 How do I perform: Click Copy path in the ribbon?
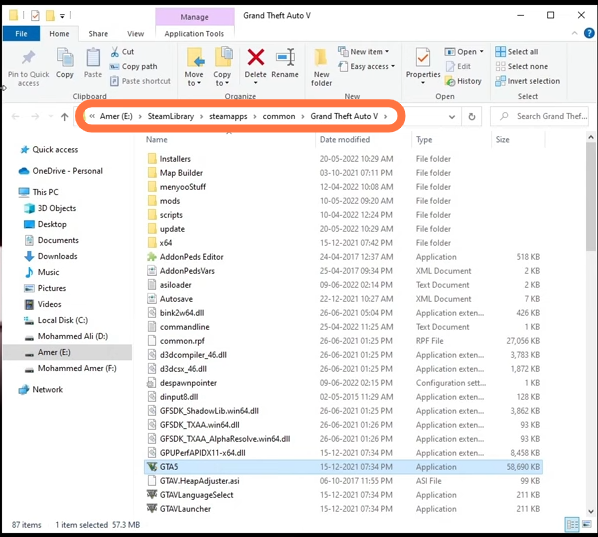point(133,66)
